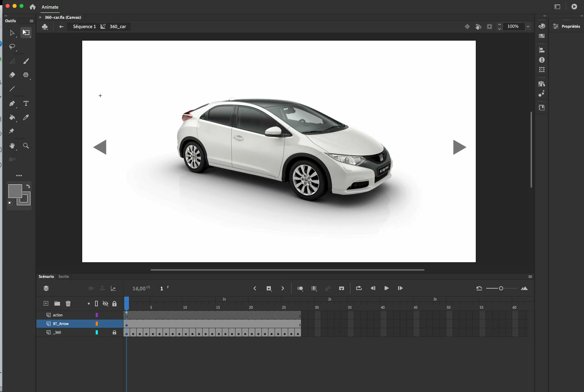Screen dimensions: 584x392
Task: Activate the Text tool
Action: point(26,103)
